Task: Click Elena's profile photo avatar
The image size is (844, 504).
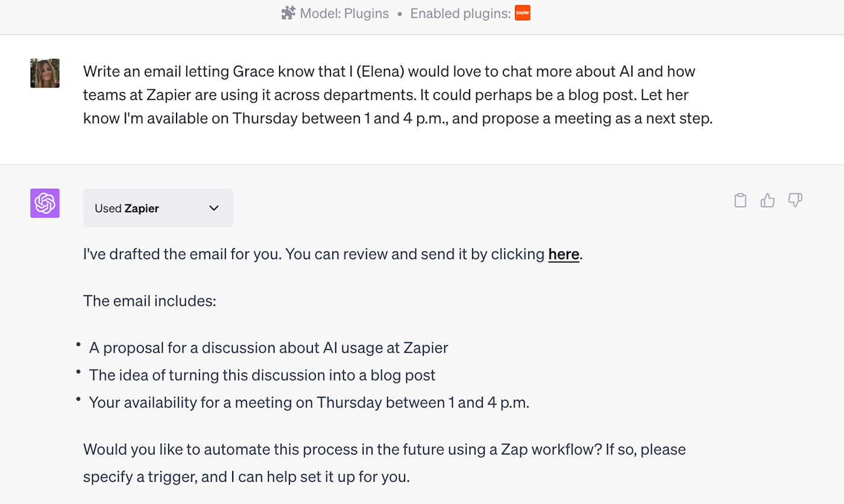Action: [45, 74]
